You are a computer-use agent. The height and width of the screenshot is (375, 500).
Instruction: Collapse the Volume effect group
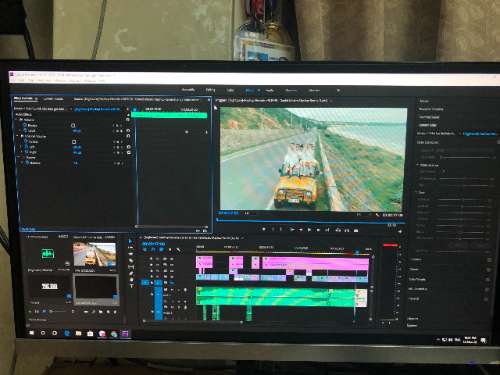(x=17, y=119)
